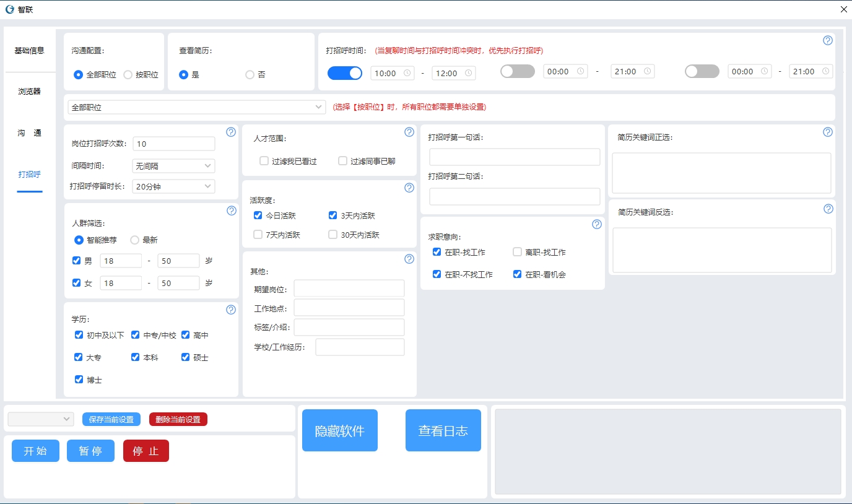Click 男 minimum age field

[x=121, y=261]
